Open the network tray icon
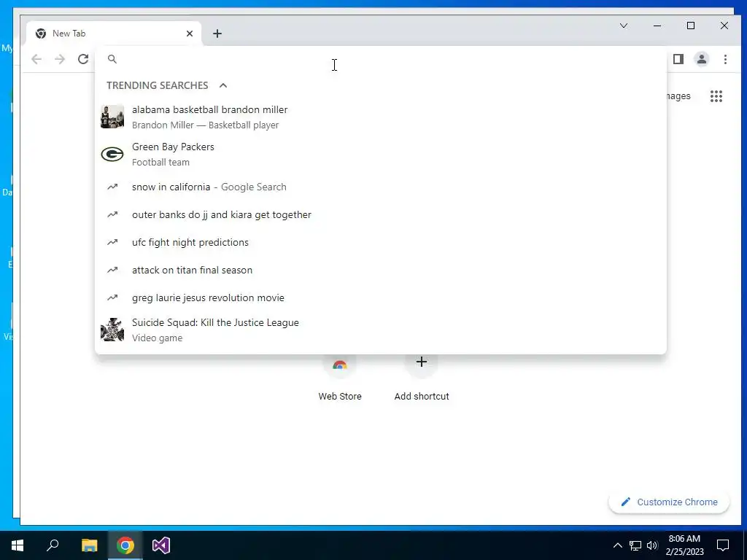The image size is (747, 560). click(635, 545)
